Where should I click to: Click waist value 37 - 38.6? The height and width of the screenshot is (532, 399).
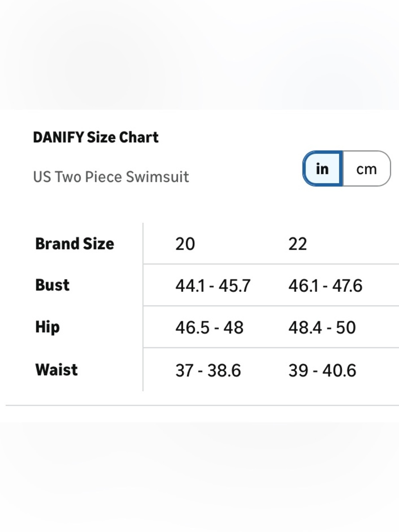tap(208, 370)
